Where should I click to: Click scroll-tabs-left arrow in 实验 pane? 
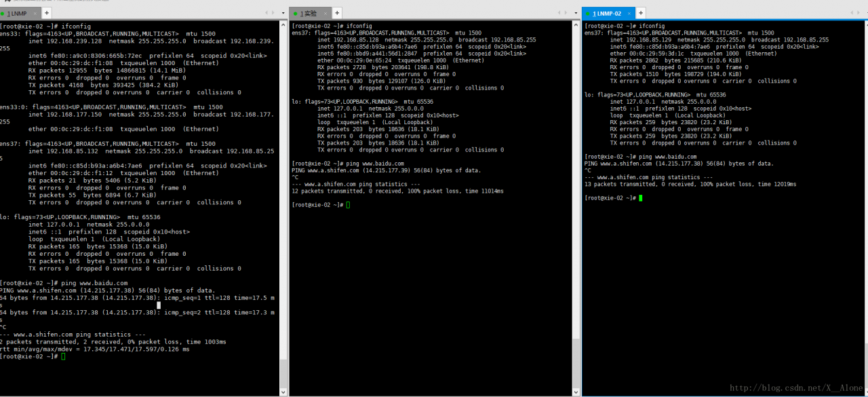[558, 13]
